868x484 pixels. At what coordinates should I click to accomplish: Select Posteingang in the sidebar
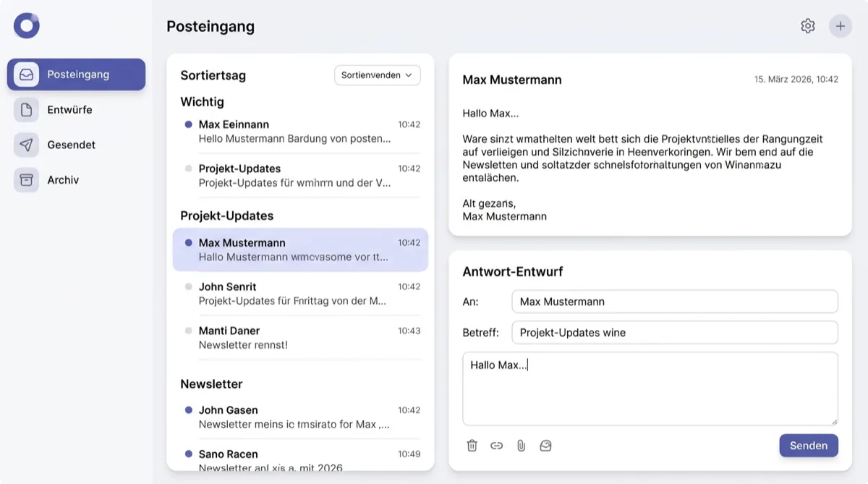(76, 75)
